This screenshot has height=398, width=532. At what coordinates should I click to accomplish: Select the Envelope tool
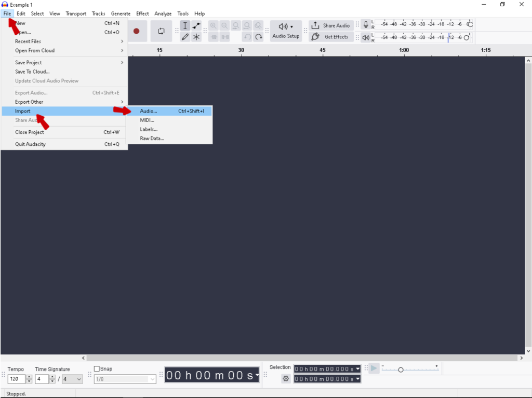196,26
